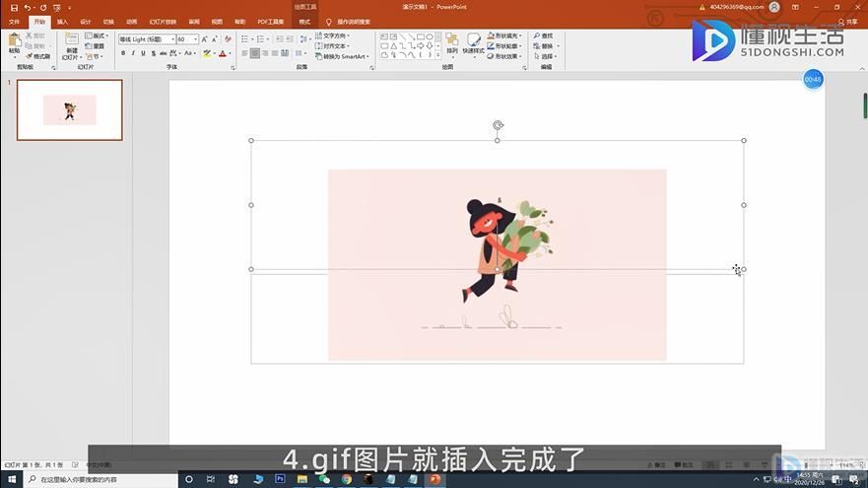Click the Share button at top right
The width and height of the screenshot is (868, 488).
(x=848, y=22)
